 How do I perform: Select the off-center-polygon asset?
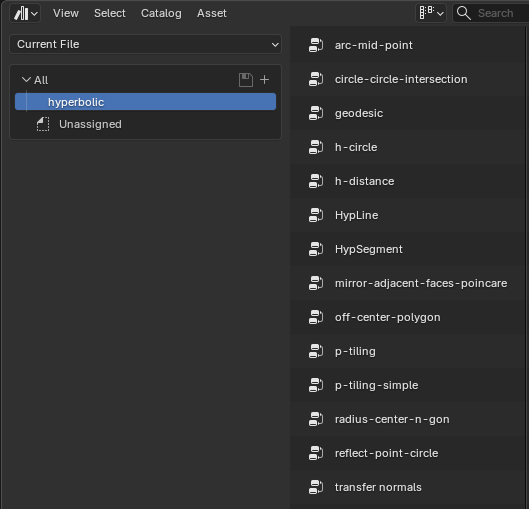408,317
